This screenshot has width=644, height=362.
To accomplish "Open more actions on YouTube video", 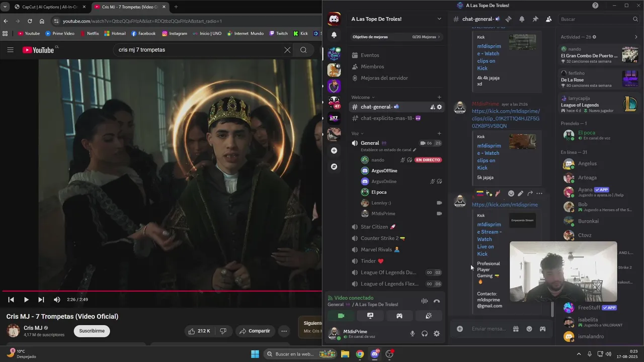I will (284, 331).
